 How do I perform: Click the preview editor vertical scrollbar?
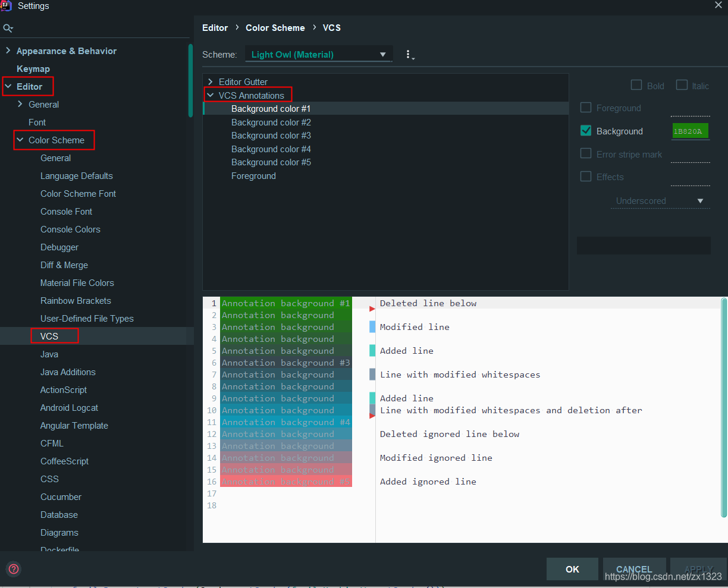(724, 407)
